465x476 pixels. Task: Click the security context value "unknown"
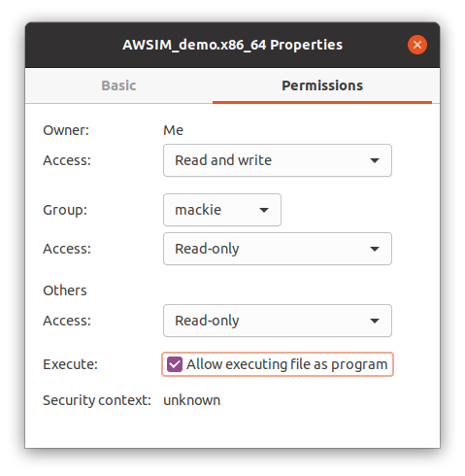click(192, 400)
